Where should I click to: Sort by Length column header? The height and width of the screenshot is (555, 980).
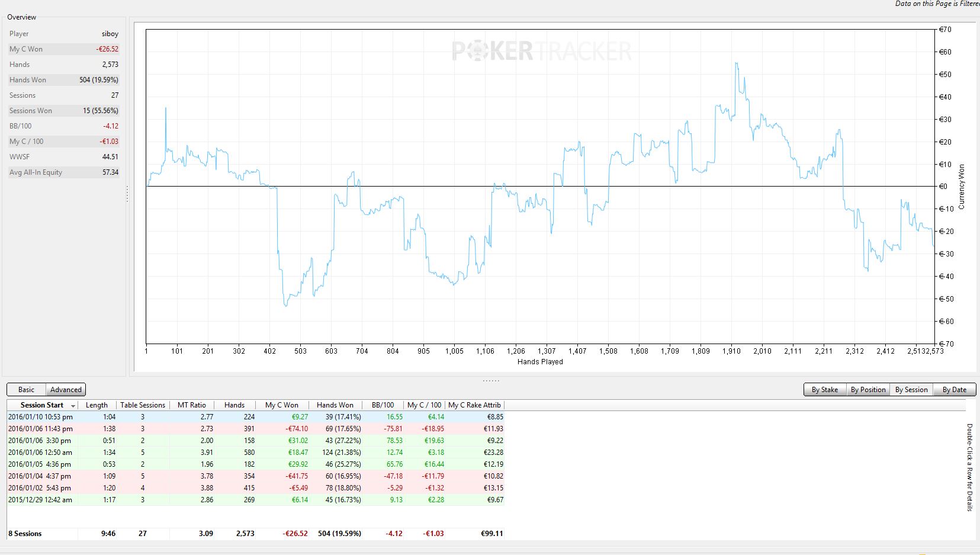(x=97, y=405)
